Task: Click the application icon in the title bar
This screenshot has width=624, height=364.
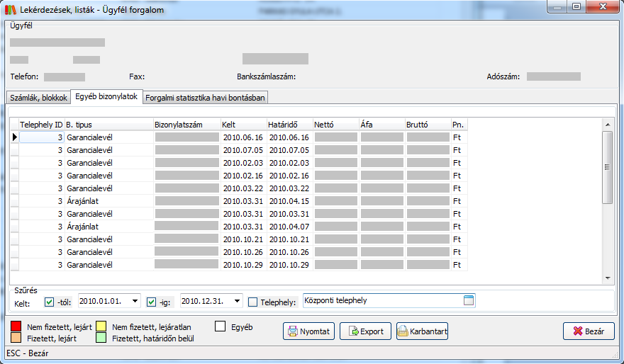Action: tap(10, 8)
